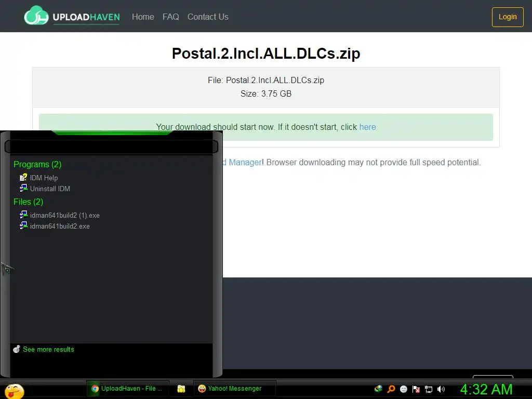Open the folder taskbar icon

pos(181,389)
